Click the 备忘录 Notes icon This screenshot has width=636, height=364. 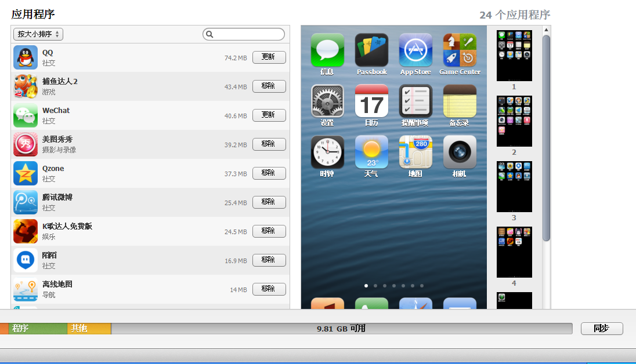pyautogui.click(x=460, y=101)
